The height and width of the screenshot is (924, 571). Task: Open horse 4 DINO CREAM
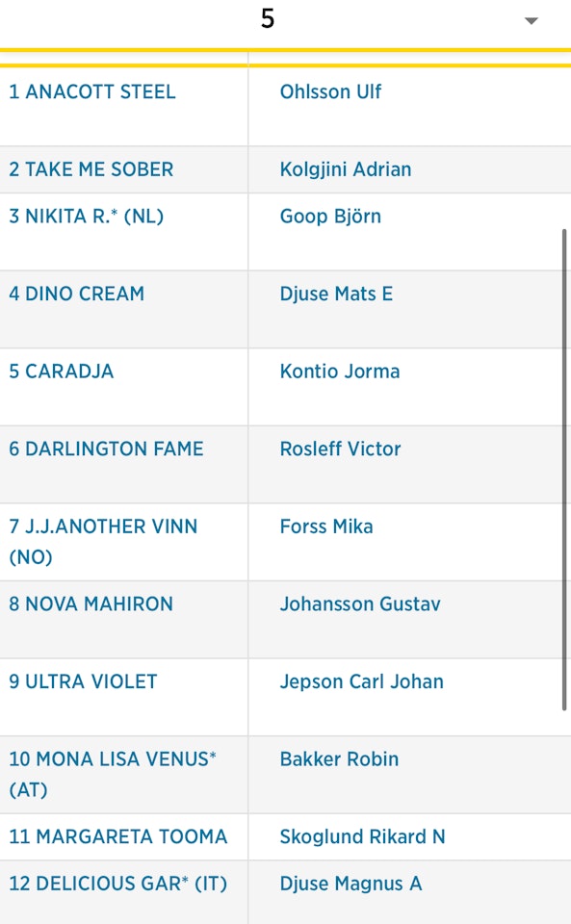coord(77,294)
